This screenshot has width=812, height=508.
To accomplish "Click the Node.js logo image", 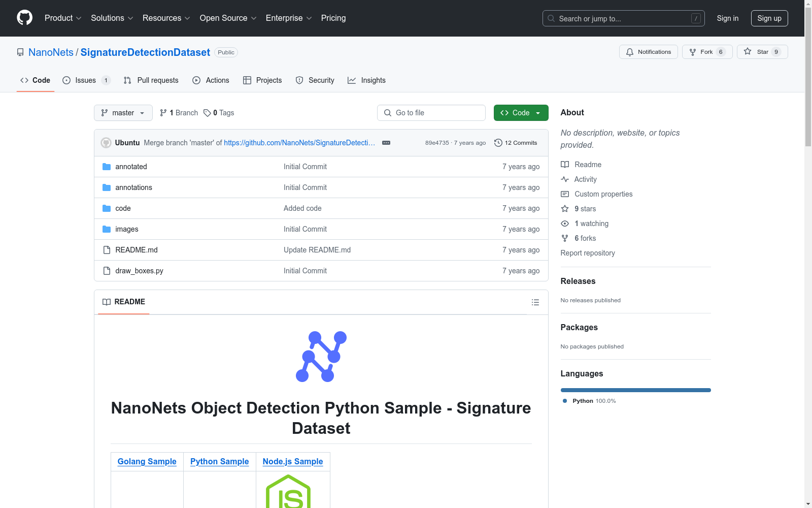I will coord(288,491).
